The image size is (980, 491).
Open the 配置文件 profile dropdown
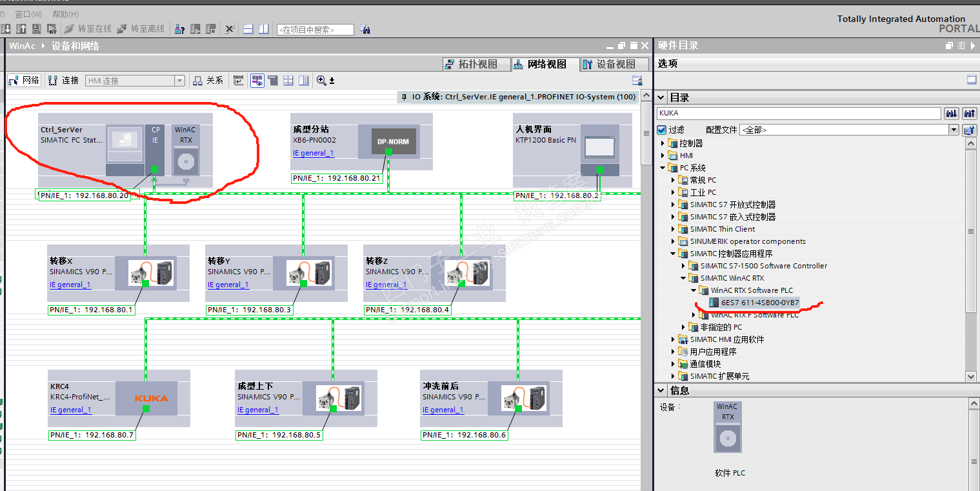point(954,130)
